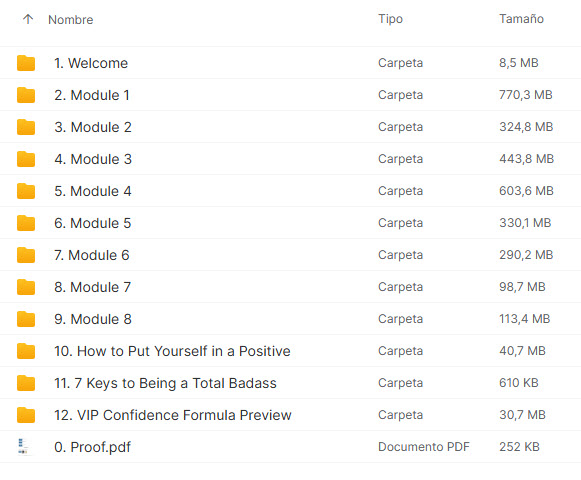Click the PDF icon of 0. Proof.pdf

pos(23,447)
